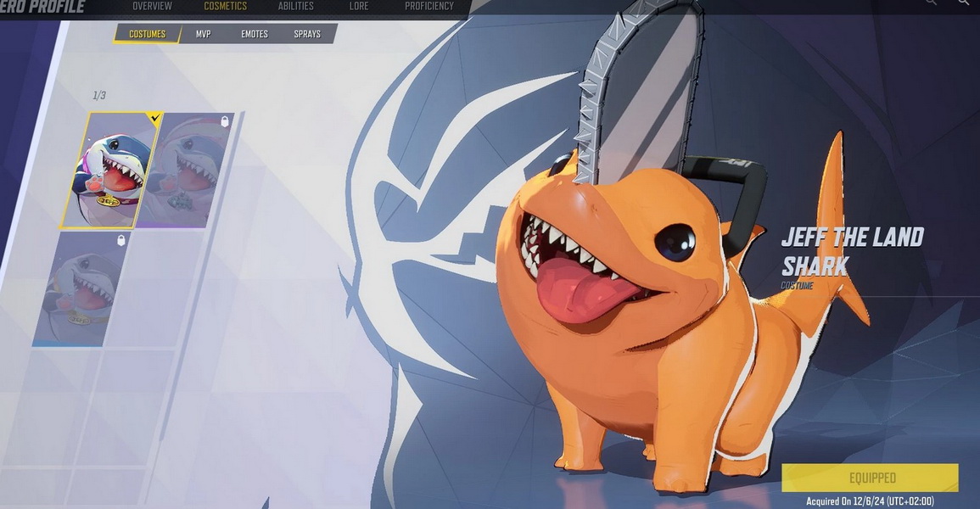
Task: Show the Sprays sub-tab
Action: click(307, 34)
